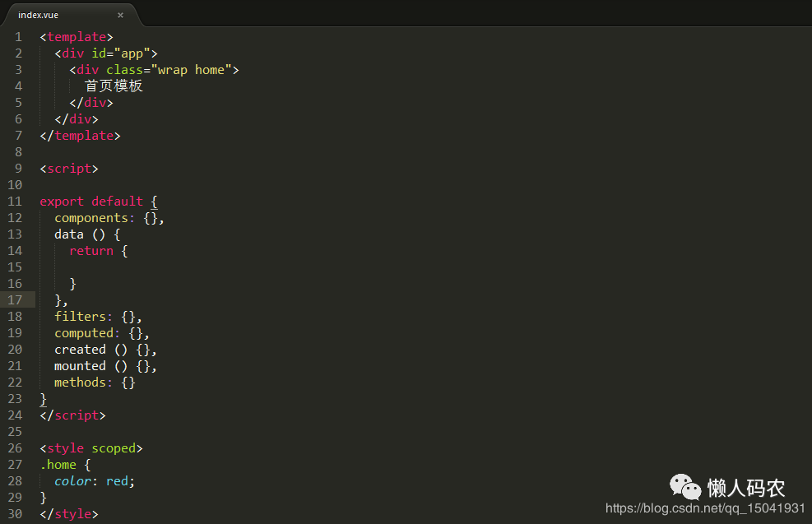Viewport: 812px width, 524px height.
Task: Click the red color value in CSS
Action: (117, 480)
